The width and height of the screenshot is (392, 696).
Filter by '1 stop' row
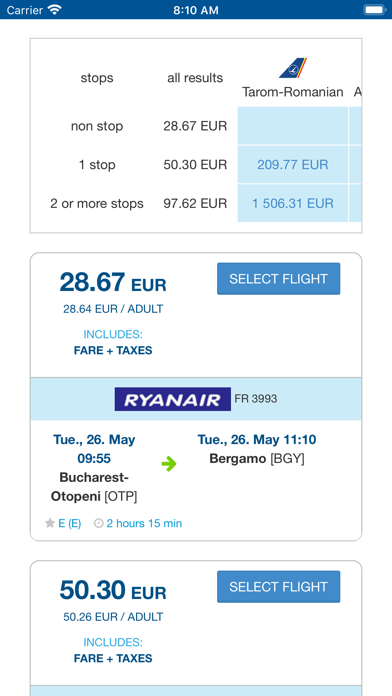(x=97, y=165)
